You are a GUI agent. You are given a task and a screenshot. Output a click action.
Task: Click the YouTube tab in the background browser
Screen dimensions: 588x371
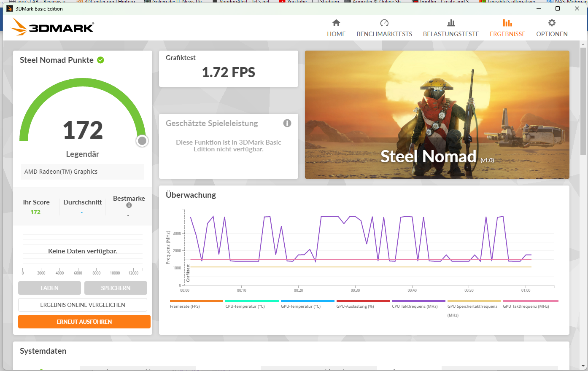pos(293,1)
